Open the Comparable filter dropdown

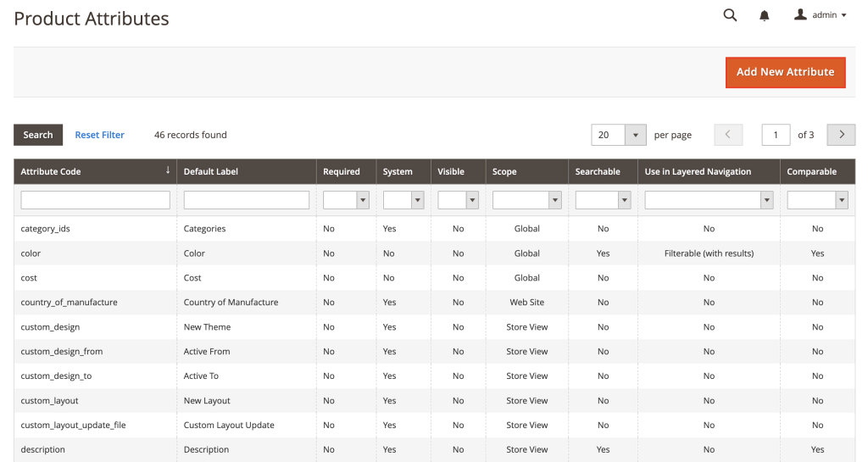[x=817, y=200]
